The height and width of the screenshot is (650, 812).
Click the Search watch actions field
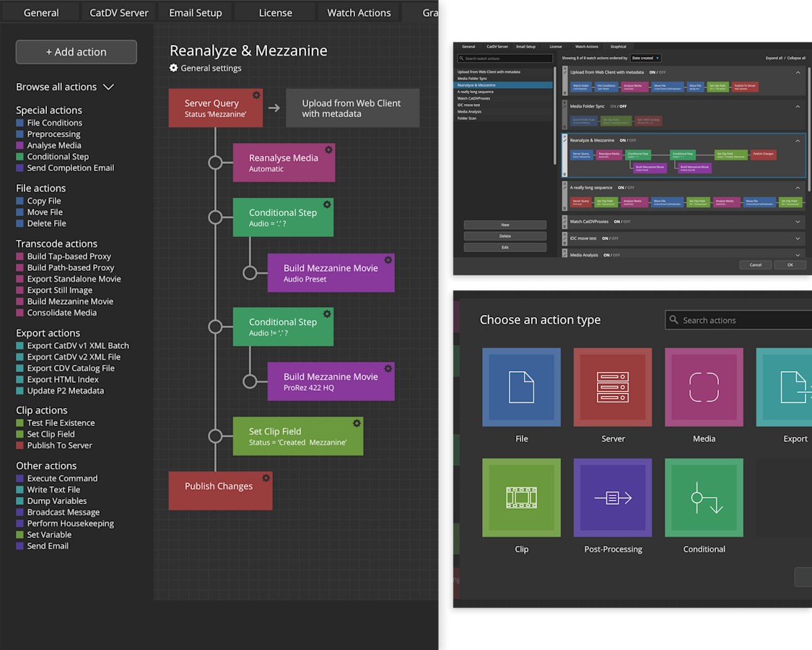pyautogui.click(x=505, y=58)
